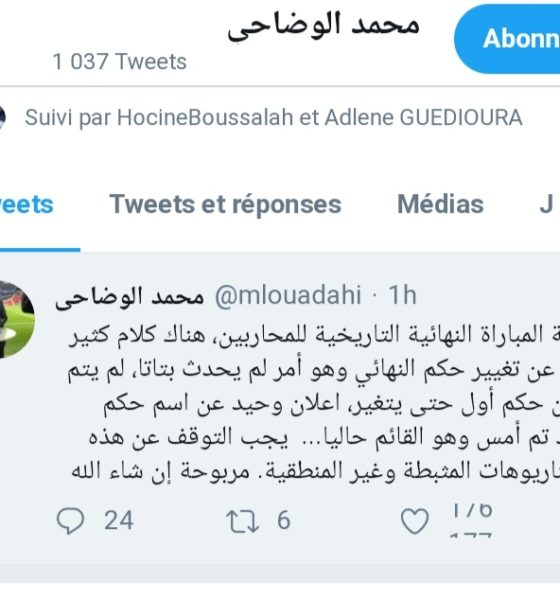Open the Médias tab
The image size is (560, 600).
click(440, 204)
